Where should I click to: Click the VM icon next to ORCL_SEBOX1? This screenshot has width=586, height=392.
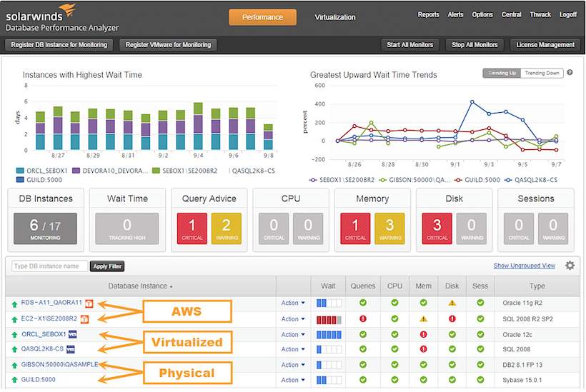click(x=72, y=334)
